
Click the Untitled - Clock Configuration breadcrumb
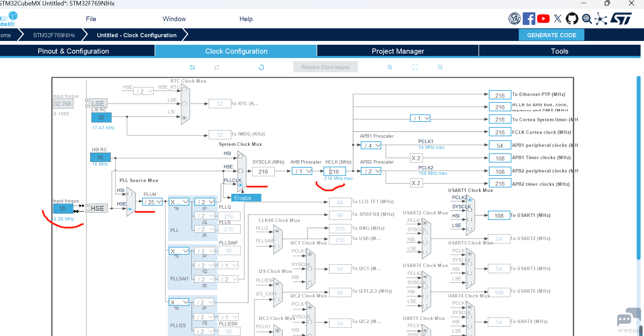(137, 35)
